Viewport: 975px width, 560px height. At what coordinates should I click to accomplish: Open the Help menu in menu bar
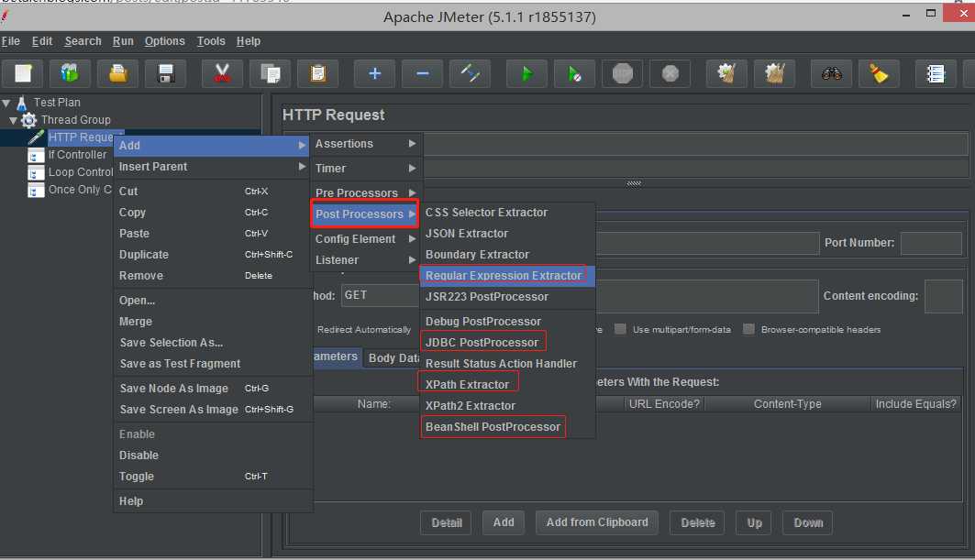point(248,41)
